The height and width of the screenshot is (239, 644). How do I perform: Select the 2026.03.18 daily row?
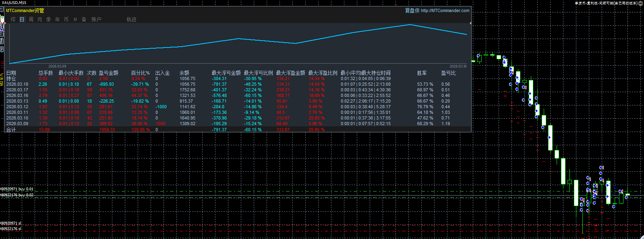[x=238, y=84]
